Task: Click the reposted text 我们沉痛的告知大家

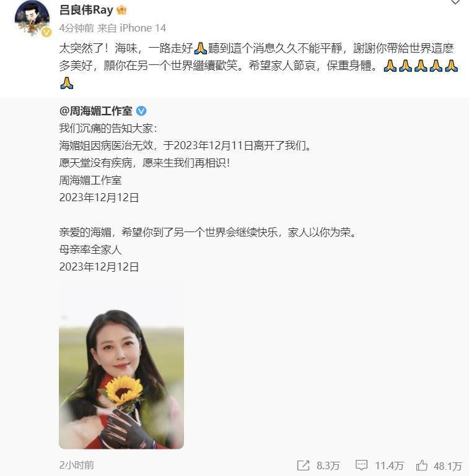Action: [x=108, y=128]
